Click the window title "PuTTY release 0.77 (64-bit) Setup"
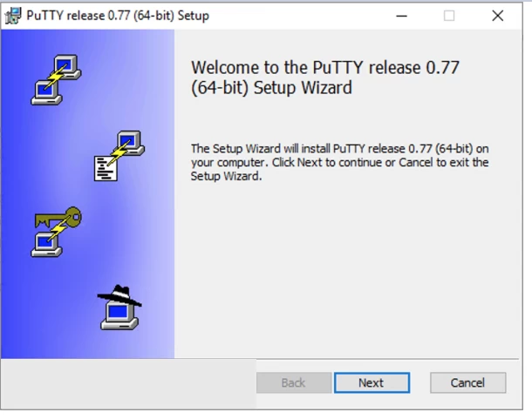 [118, 16]
